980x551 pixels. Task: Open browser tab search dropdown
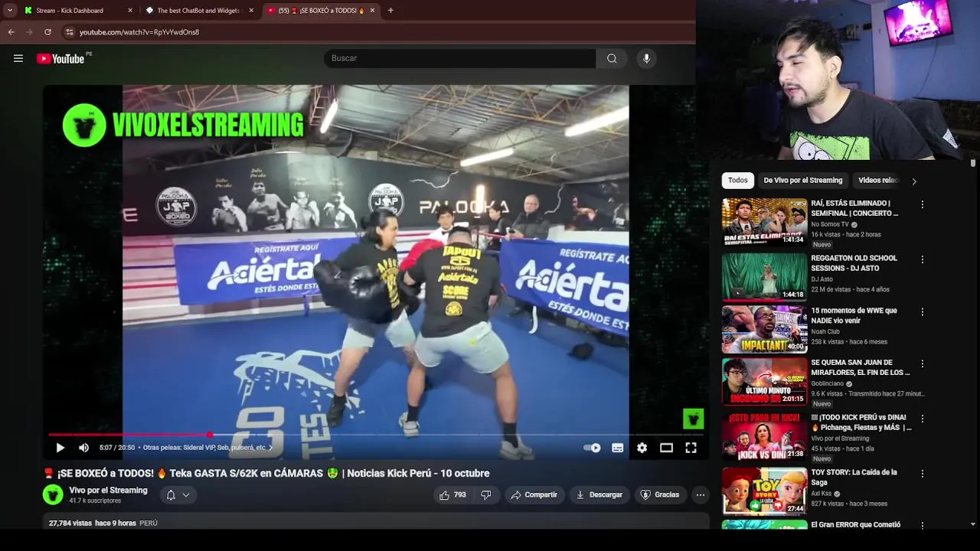pos(9,11)
